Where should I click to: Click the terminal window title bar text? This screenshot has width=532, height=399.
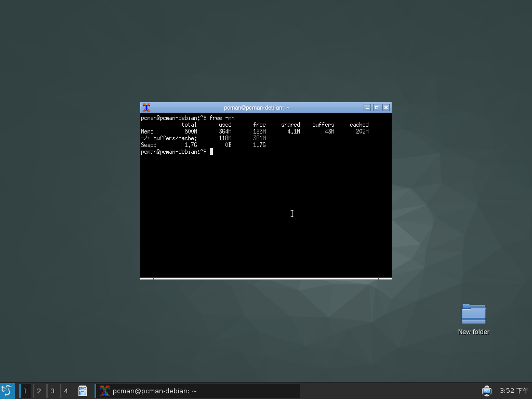(x=257, y=108)
